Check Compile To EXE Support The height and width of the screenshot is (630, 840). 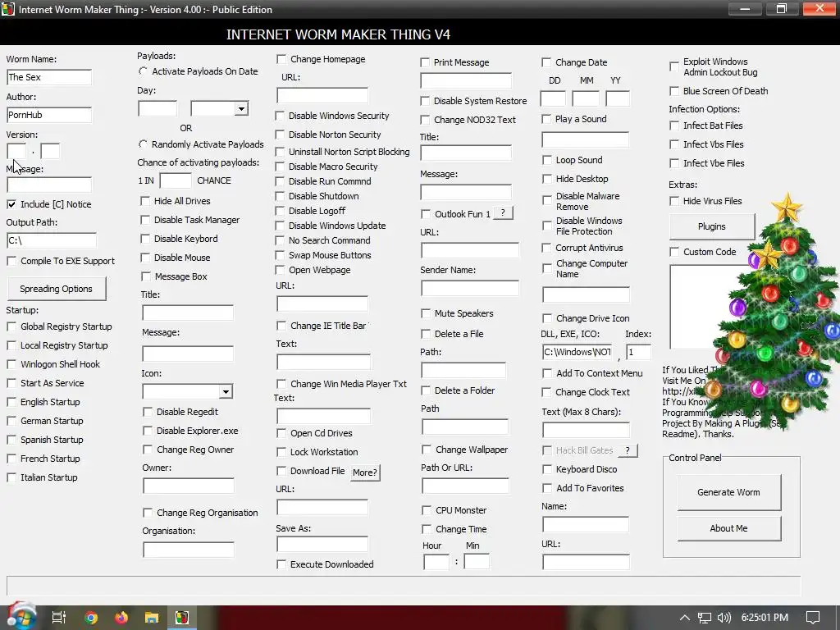pyautogui.click(x=11, y=261)
